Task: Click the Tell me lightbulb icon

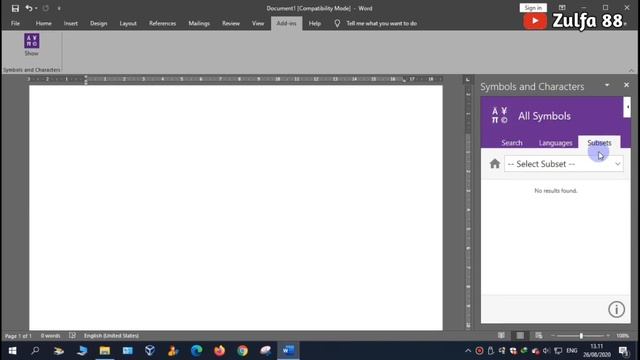Action: tap(337, 24)
